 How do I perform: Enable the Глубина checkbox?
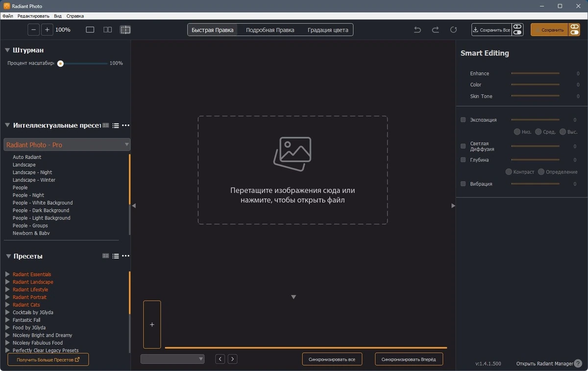(463, 160)
